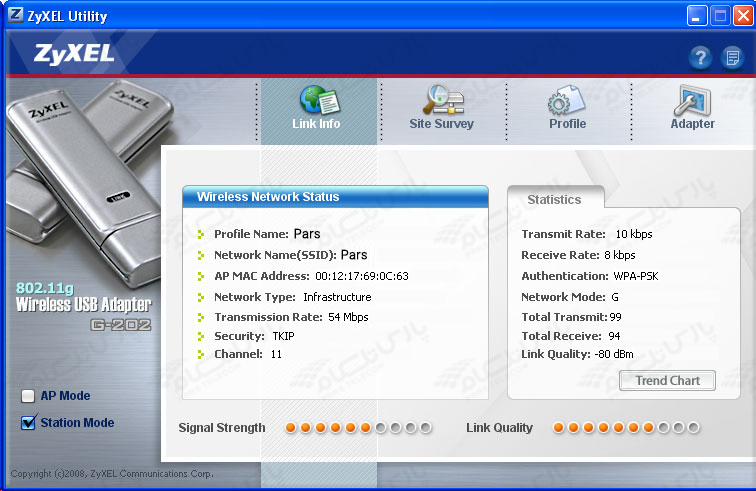
Task: Click the copyright ZyXEL Communications text
Action: coord(112,474)
